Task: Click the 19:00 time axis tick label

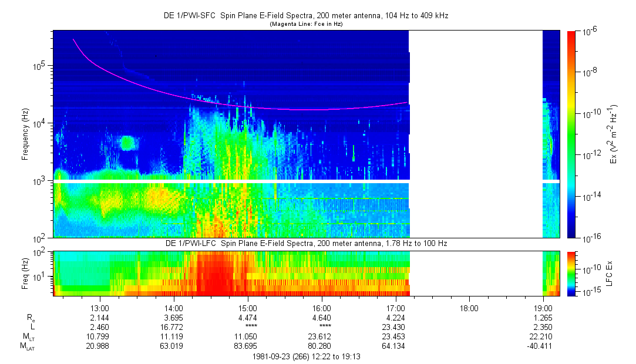Action: (x=543, y=308)
